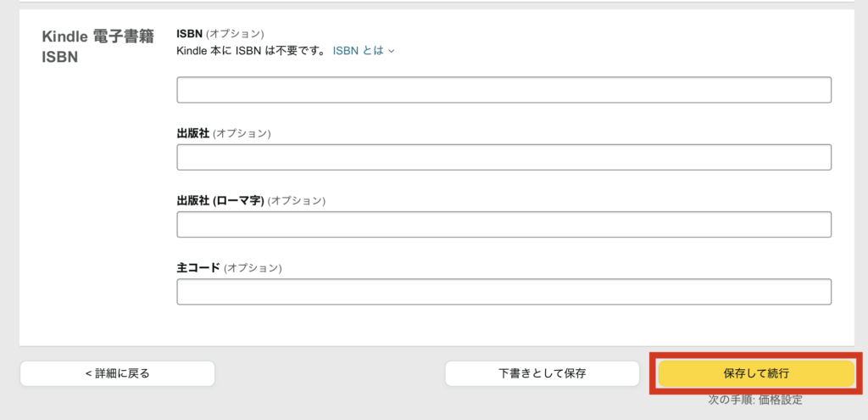Click into the 主コード field
Viewport: 868px width, 420px height.
click(504, 291)
